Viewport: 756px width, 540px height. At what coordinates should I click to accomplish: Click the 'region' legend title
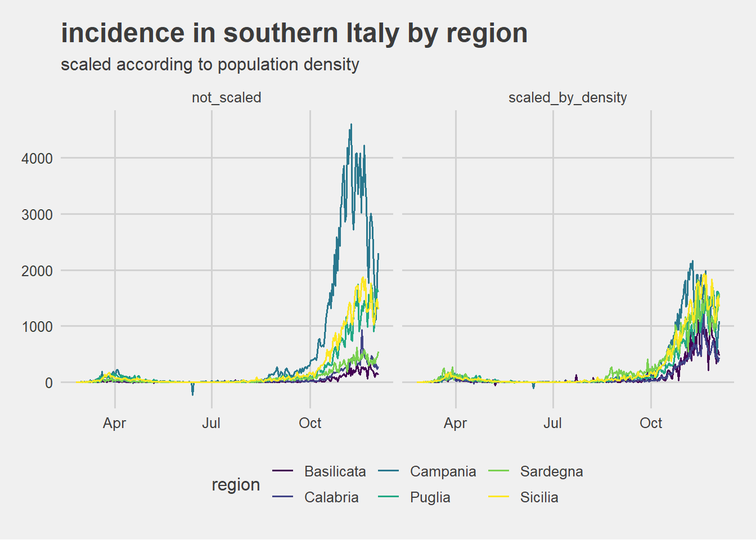(236, 484)
